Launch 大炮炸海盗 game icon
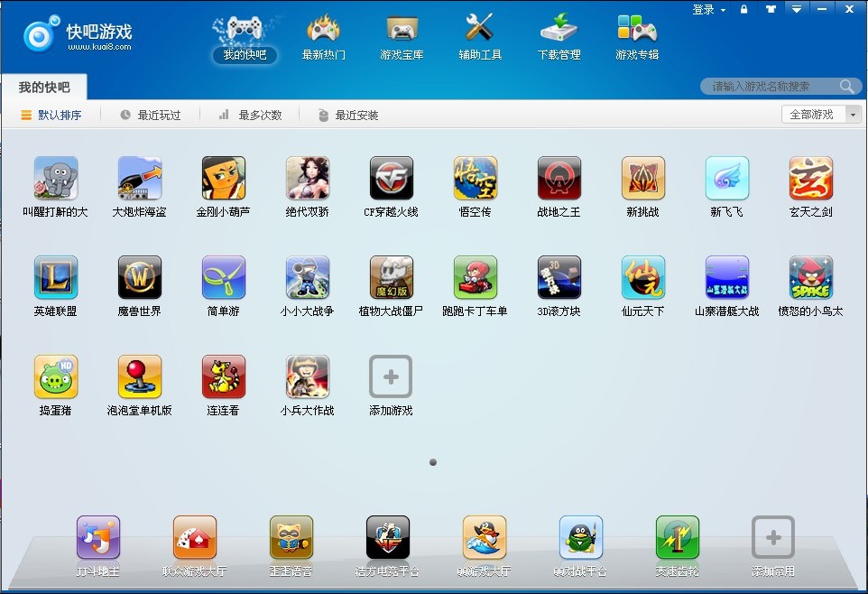 coord(140,178)
